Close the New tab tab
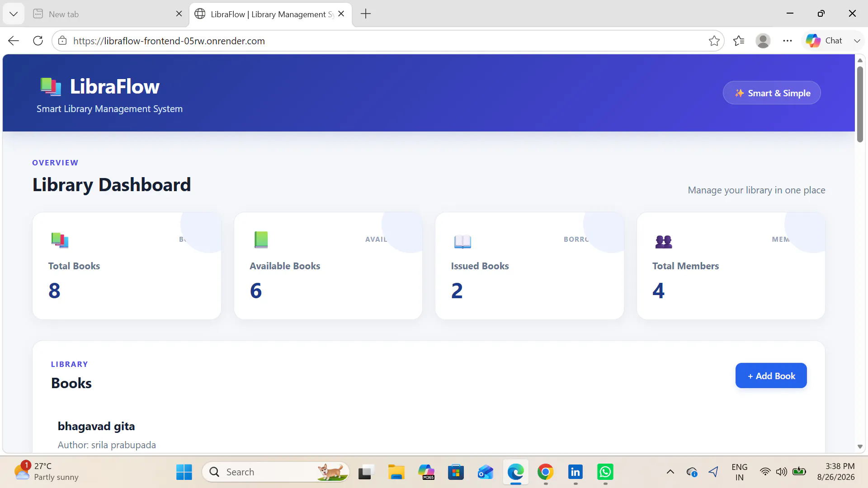Viewport: 868px width, 488px height. point(179,14)
